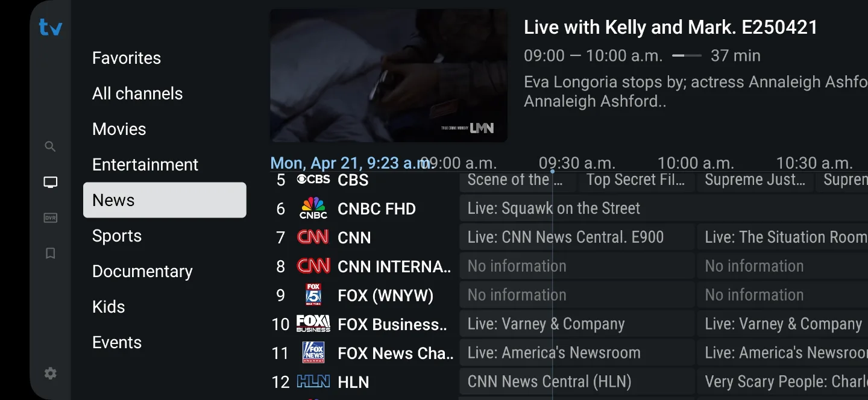
Task: Select the HLN channel logo
Action: coord(313,381)
